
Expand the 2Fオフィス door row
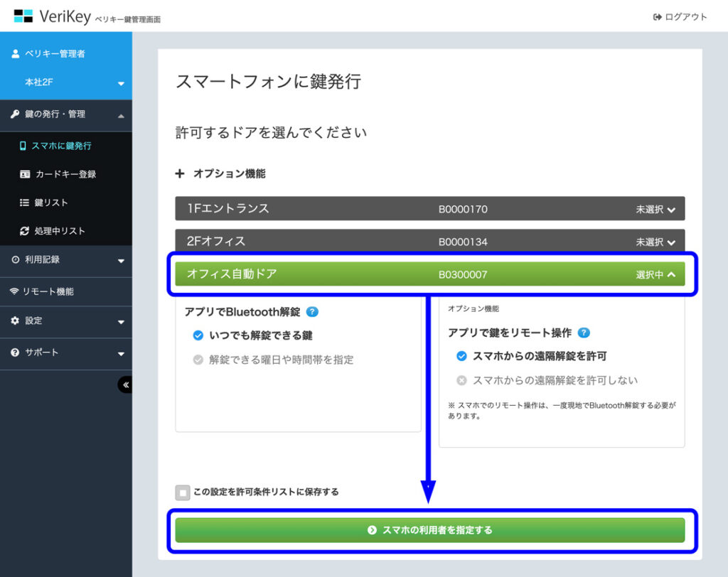[429, 242]
